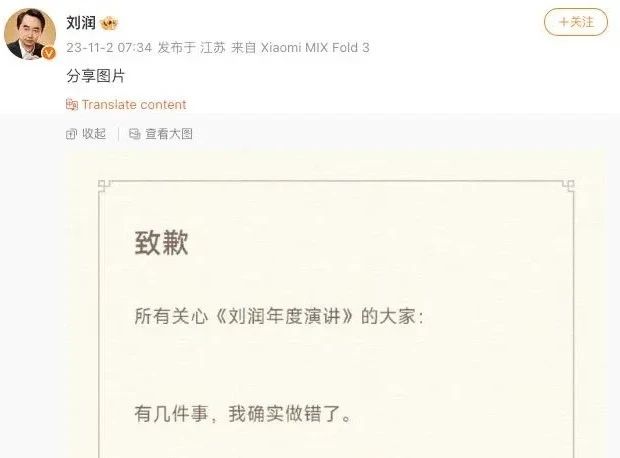View the full-size image via 查看大图
This screenshot has height=458, width=620.
pyautogui.click(x=169, y=134)
